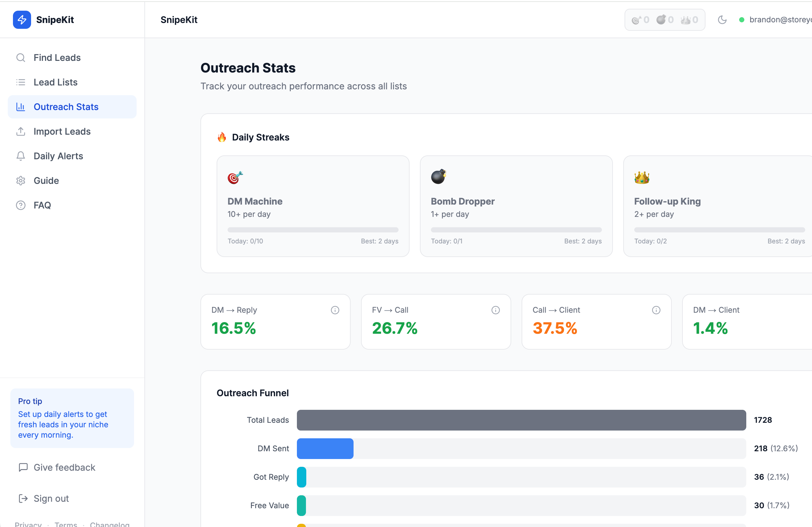This screenshot has width=812, height=527.
Task: Click info icon on FV → Call card
Action: (495, 310)
